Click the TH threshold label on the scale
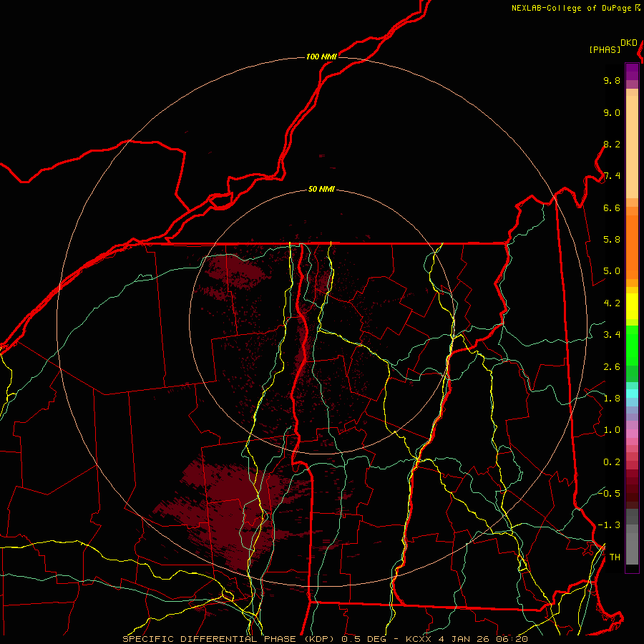Image resolution: width=644 pixels, height=644 pixels. point(615,557)
